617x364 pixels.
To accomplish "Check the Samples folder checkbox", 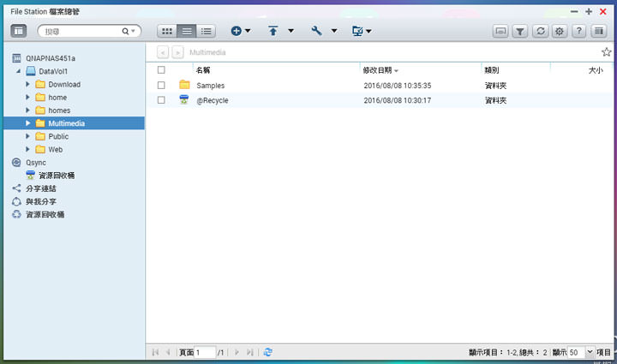I will [x=161, y=85].
